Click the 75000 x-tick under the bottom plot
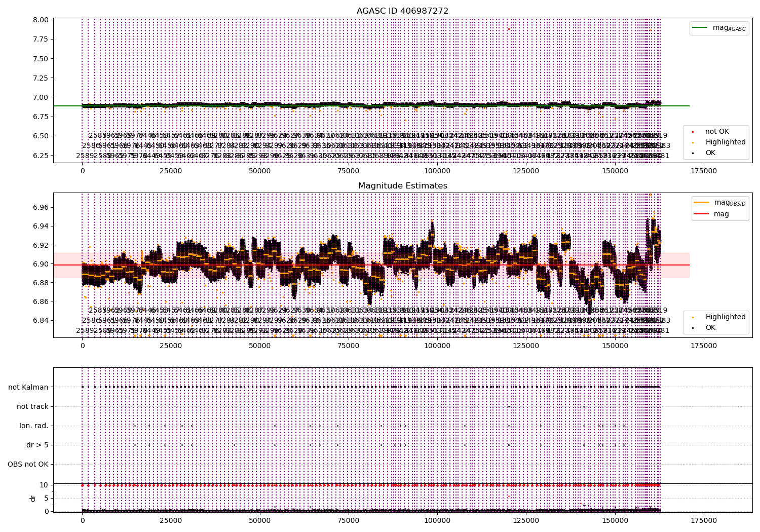The width and height of the screenshot is (760, 532). [349, 520]
